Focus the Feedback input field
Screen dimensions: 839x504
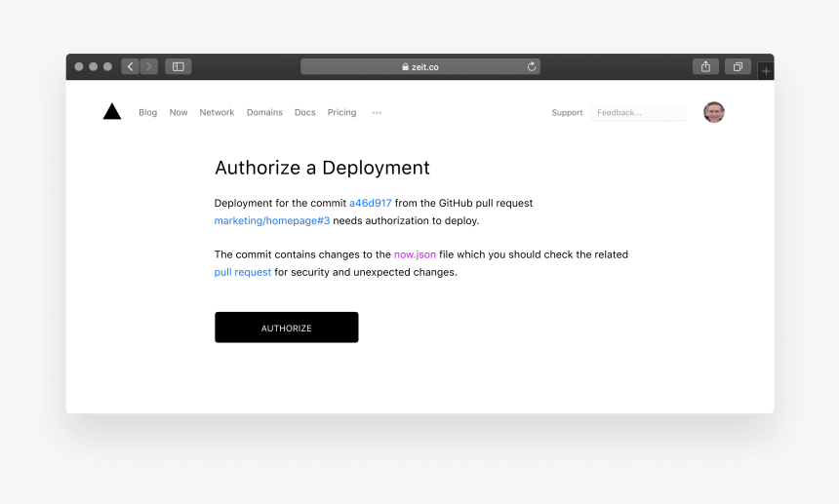[638, 113]
